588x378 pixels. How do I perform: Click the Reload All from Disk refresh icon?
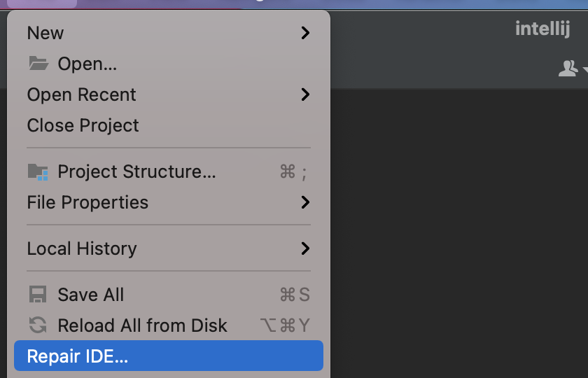[x=38, y=325]
